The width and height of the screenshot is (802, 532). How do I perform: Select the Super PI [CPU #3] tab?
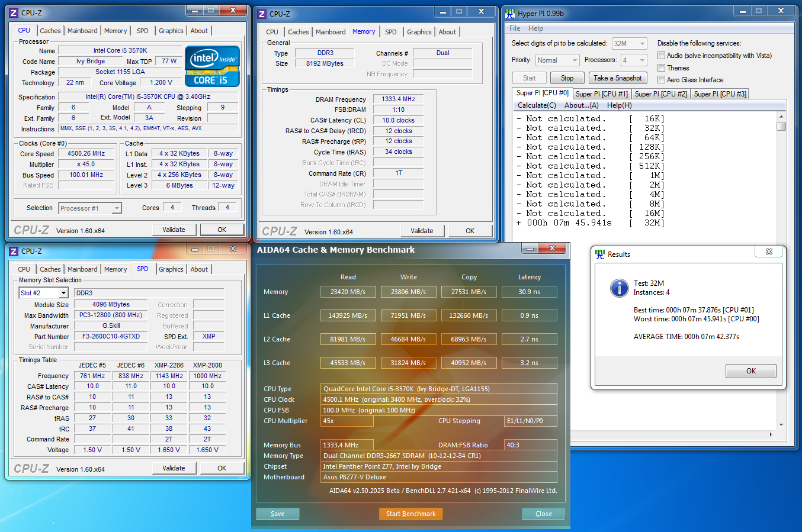[x=720, y=93]
